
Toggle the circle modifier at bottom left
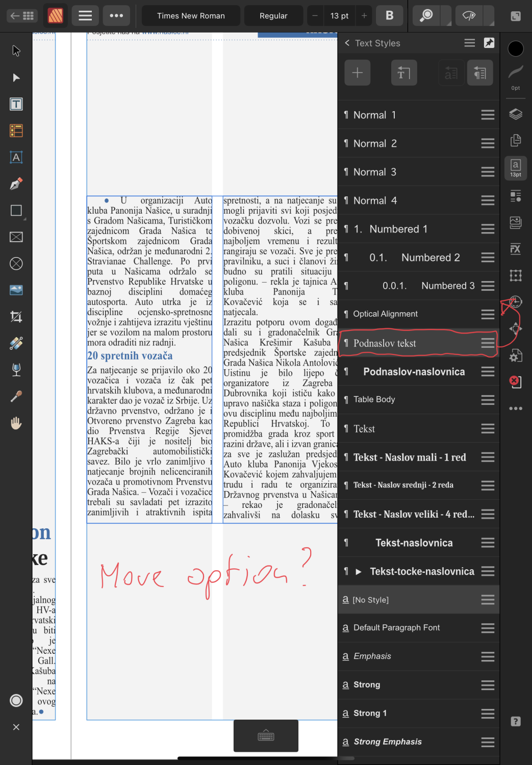tap(16, 701)
